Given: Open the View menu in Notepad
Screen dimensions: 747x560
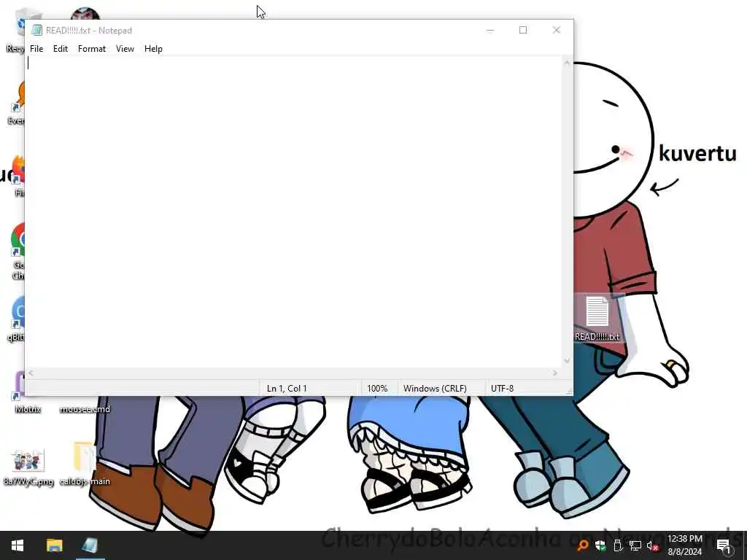Looking at the screenshot, I should (125, 49).
